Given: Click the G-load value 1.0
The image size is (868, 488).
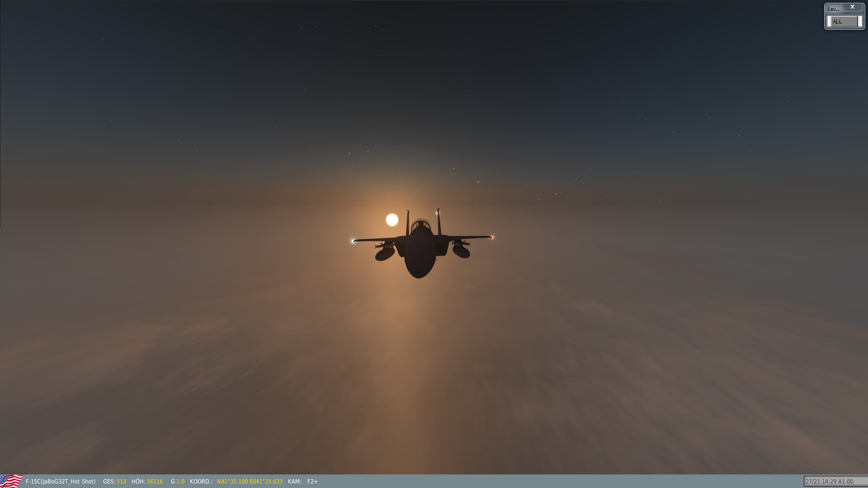Looking at the screenshot, I should pos(180,481).
